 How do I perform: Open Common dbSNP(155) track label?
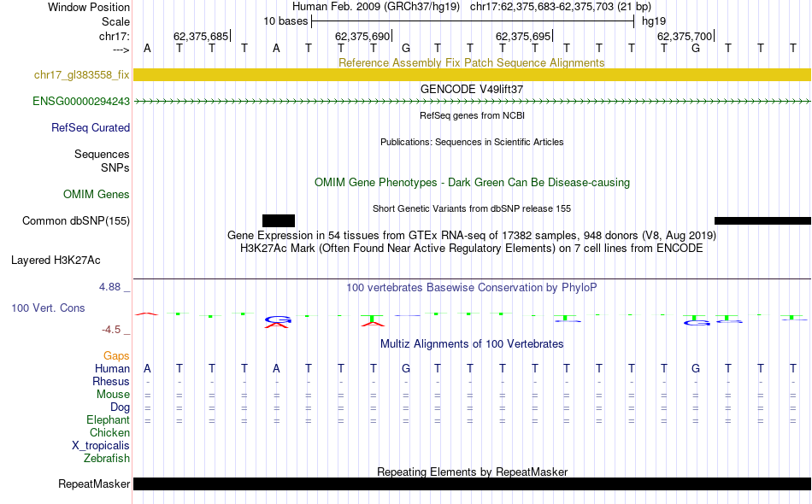click(76, 221)
